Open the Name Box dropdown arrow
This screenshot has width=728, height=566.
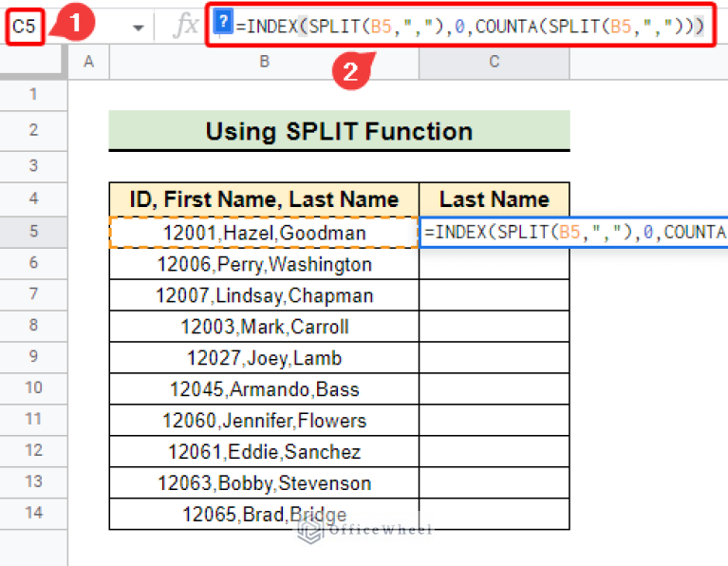pos(138,28)
